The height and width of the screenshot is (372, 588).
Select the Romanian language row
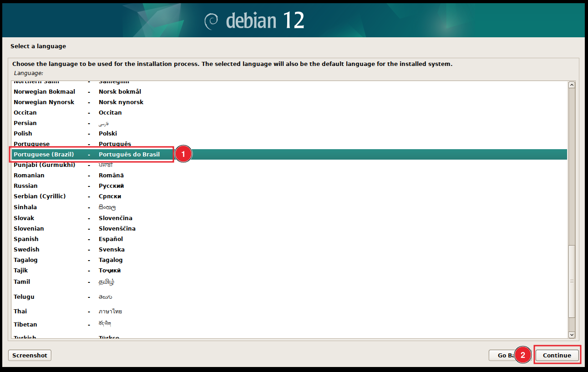click(x=289, y=175)
